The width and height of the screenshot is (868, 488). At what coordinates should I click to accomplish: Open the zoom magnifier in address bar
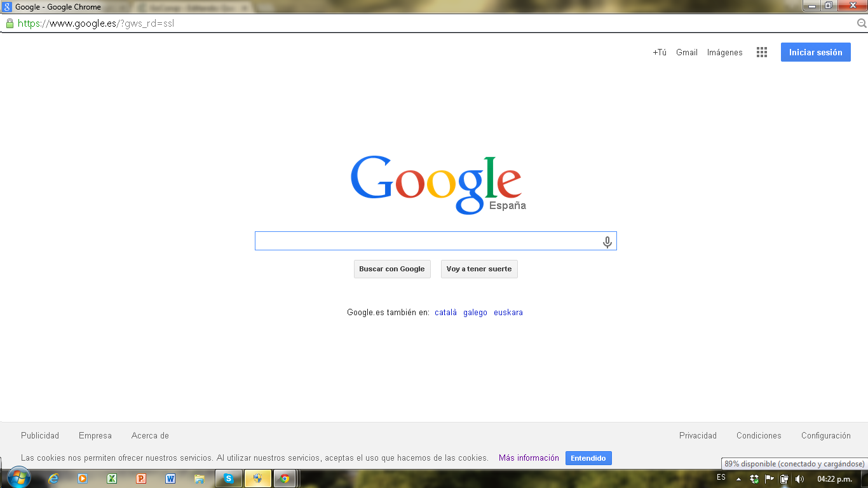pos(862,24)
